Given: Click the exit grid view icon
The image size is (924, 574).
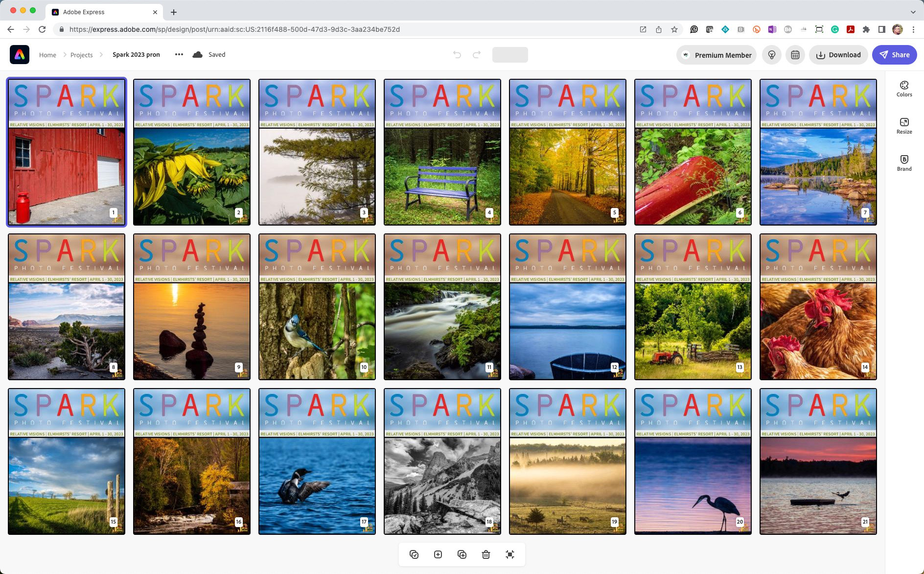Looking at the screenshot, I should 510,554.
